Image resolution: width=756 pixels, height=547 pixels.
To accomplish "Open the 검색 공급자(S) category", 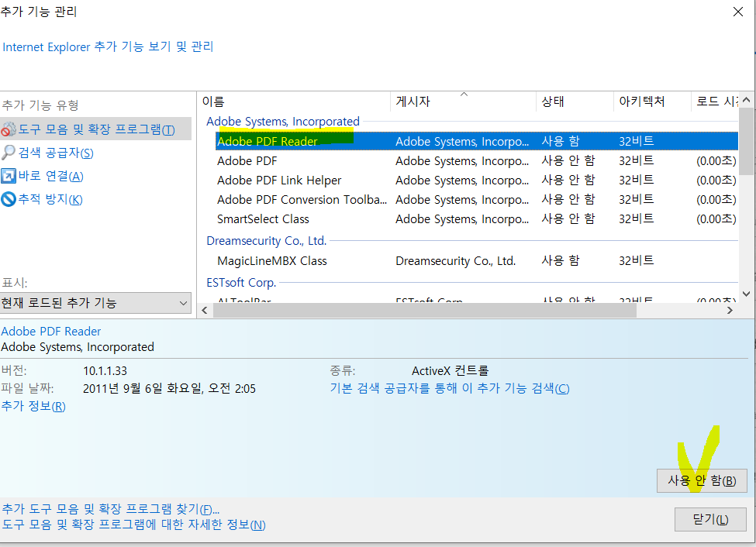I will click(x=56, y=153).
